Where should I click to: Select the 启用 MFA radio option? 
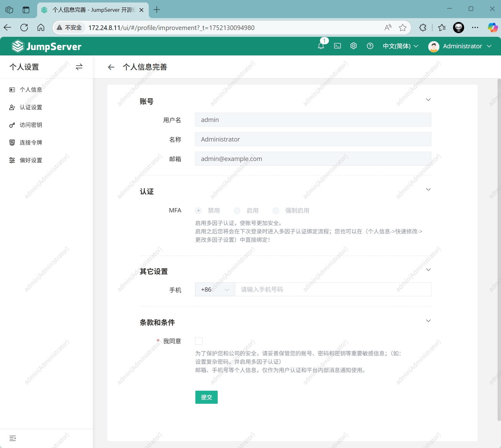(x=237, y=211)
